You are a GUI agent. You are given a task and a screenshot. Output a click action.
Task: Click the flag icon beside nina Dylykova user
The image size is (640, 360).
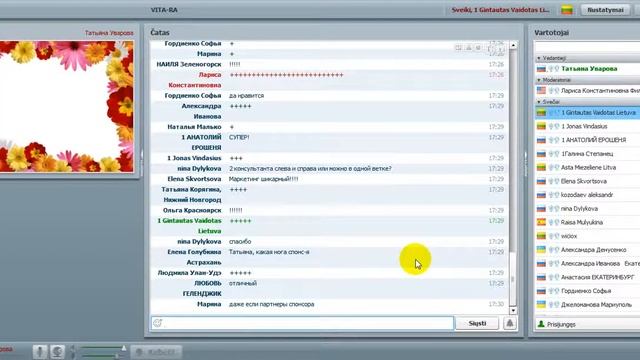point(541,209)
